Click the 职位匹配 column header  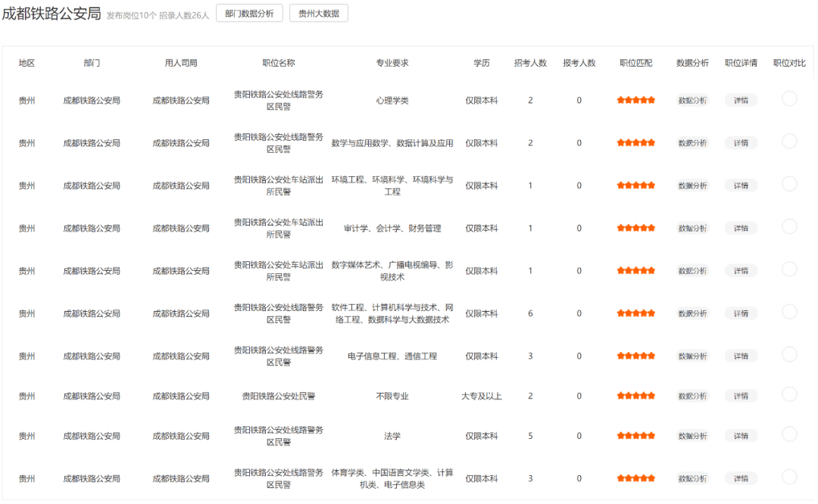(636, 63)
